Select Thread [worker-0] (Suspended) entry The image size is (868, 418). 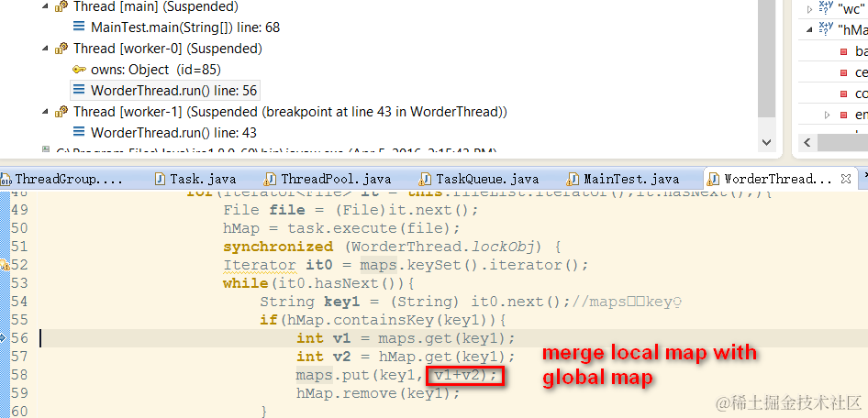[x=167, y=49]
